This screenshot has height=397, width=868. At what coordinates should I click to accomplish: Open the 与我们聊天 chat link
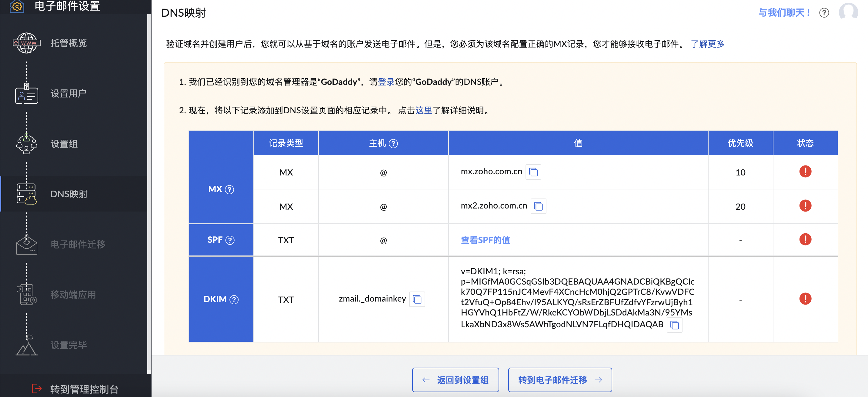(x=784, y=13)
